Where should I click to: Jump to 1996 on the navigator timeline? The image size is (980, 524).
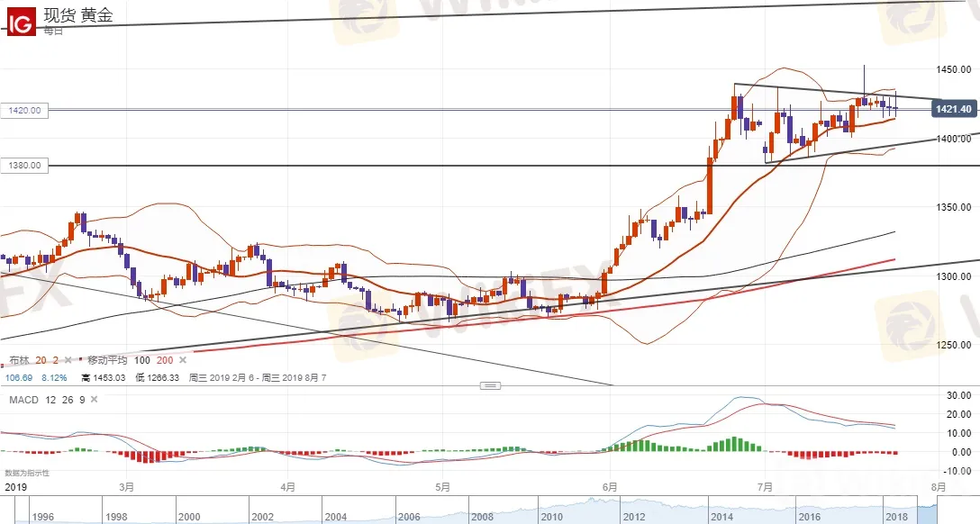click(x=42, y=517)
